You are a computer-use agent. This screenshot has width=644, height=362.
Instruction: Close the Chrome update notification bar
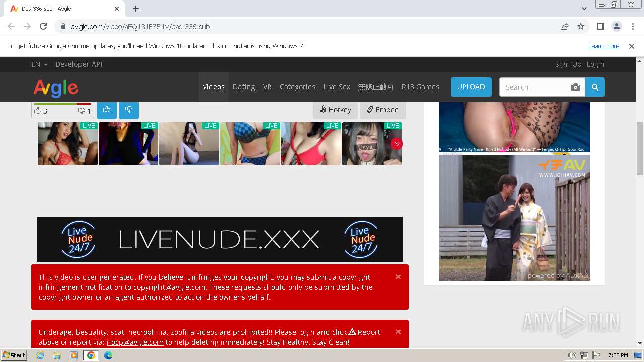tap(632, 46)
